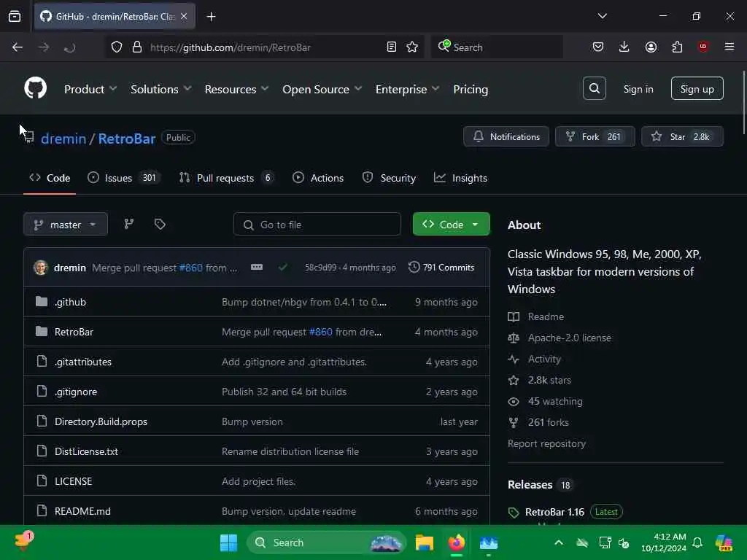Open the 791 Commits history link
Image resolution: width=747 pixels, height=560 pixels.
pos(441,267)
